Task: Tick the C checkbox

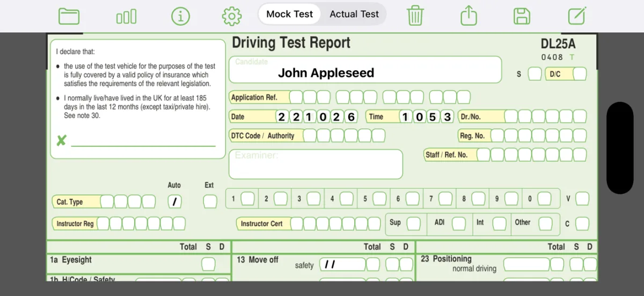Action: pyautogui.click(x=582, y=224)
